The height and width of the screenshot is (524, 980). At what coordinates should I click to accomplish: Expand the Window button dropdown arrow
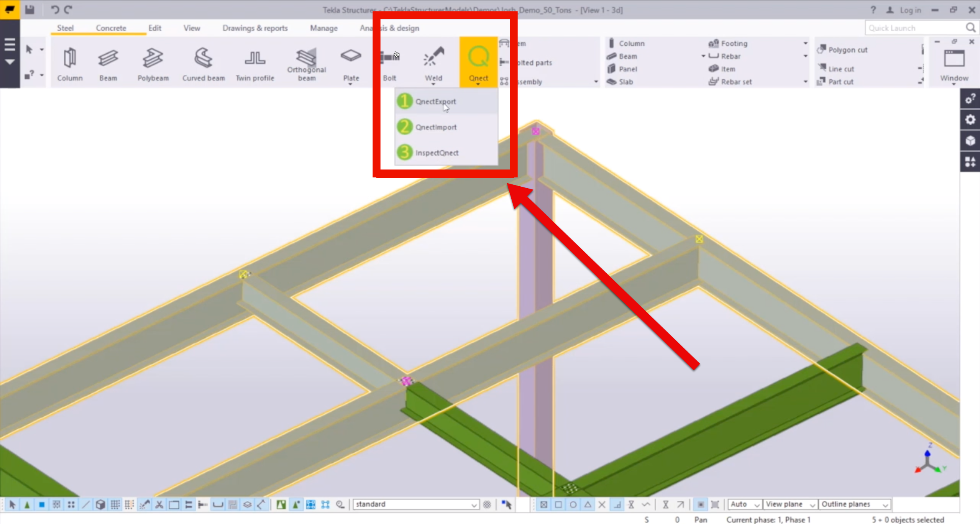(x=954, y=84)
